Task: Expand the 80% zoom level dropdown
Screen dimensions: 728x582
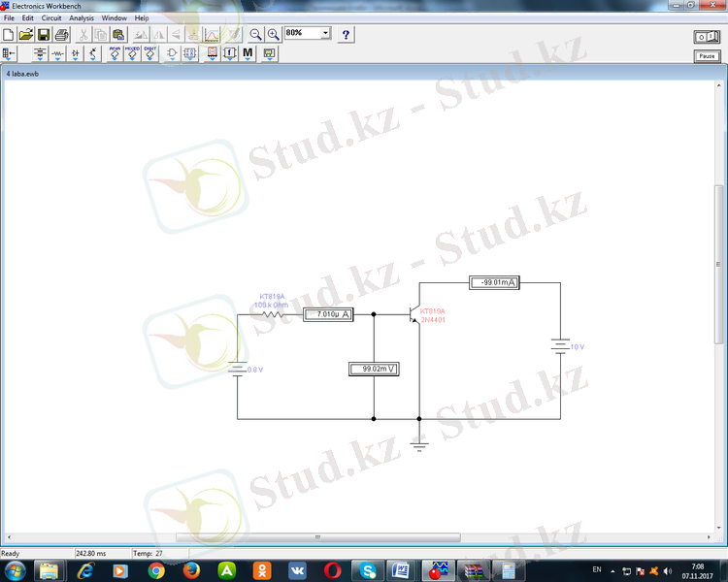Action: (325, 33)
